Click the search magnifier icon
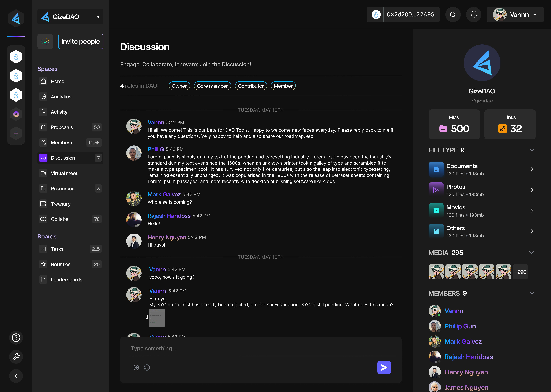The width and height of the screenshot is (551, 392). 453,14
